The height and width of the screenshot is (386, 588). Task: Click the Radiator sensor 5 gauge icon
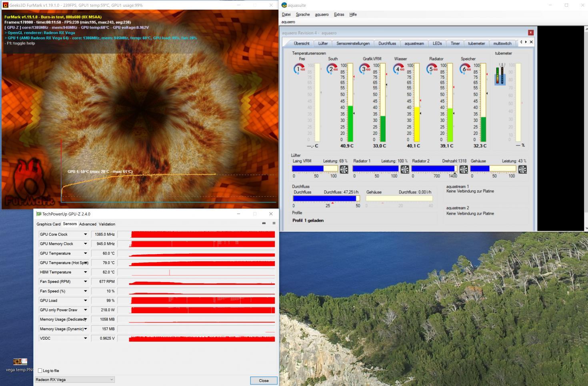(432, 69)
